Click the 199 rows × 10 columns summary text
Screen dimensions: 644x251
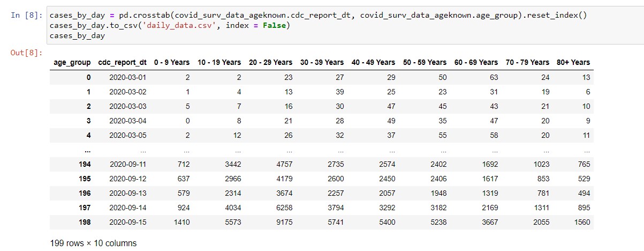(93, 243)
